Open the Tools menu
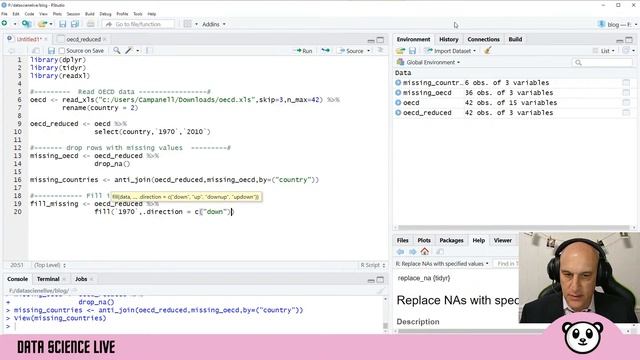This screenshot has width=640, height=360. 138,14
